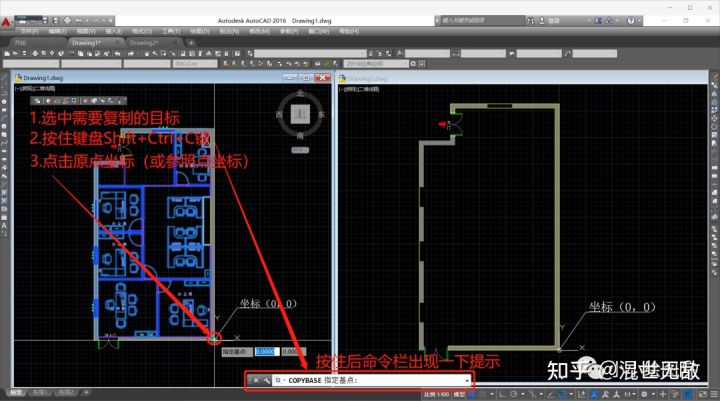The height and width of the screenshot is (401, 720).
Task: Click the [-][俯视][二维线框] label in Drawing1 window
Action: coord(35,88)
